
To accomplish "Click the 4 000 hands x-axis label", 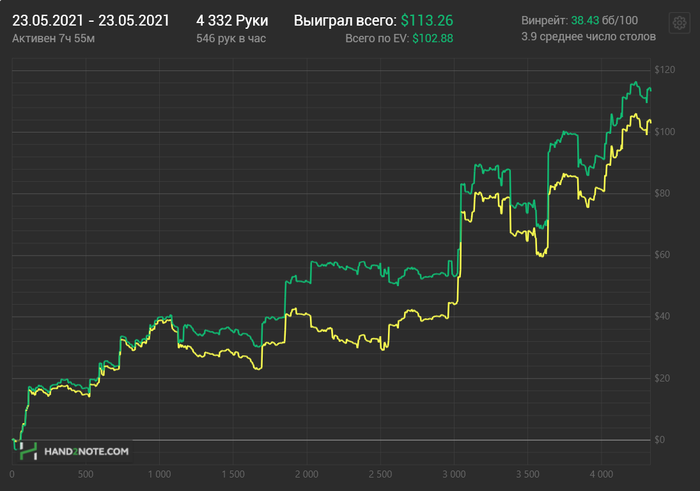I will point(601,474).
